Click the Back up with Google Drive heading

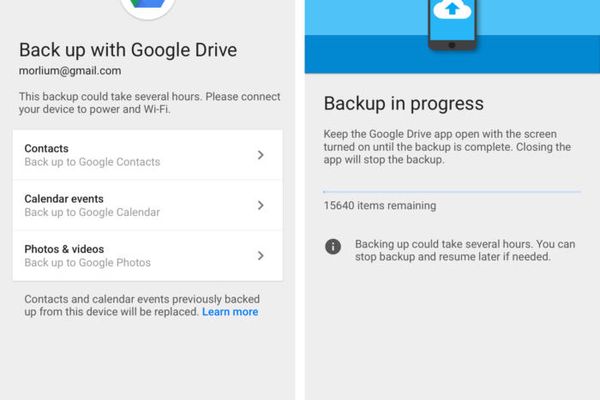click(x=128, y=50)
